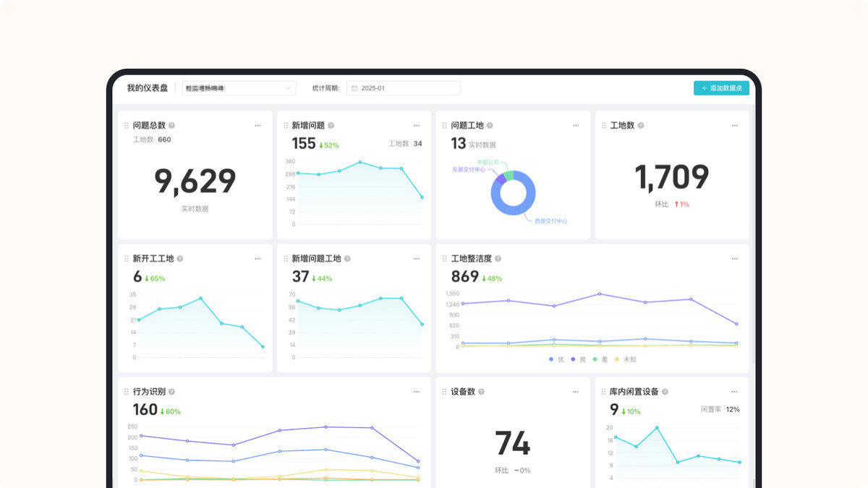Open the more menu on 问题工地 card
868x488 pixels.
coord(576,125)
